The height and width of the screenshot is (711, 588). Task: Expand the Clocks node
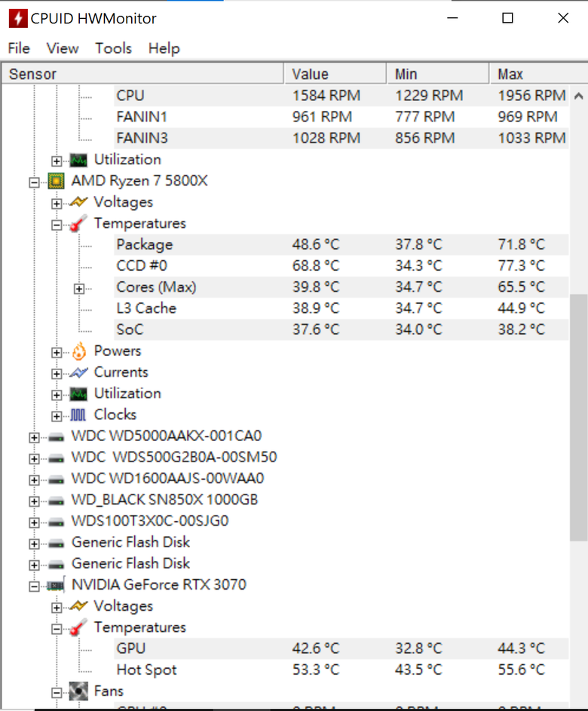point(57,415)
